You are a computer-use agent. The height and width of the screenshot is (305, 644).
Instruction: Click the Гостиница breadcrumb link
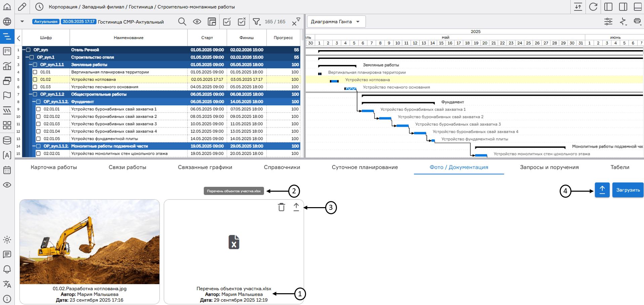click(141, 7)
